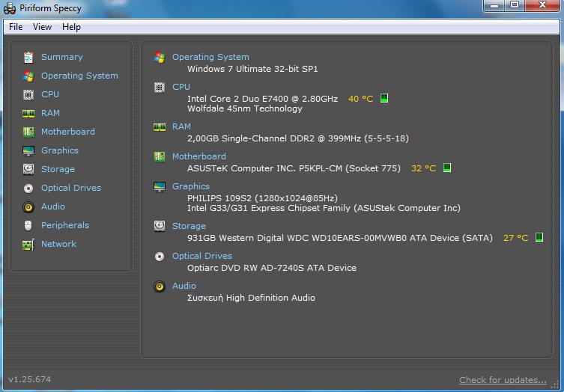This screenshot has width=564, height=392.
Task: Click the CPU chip icon in summary panel
Action: click(x=160, y=88)
